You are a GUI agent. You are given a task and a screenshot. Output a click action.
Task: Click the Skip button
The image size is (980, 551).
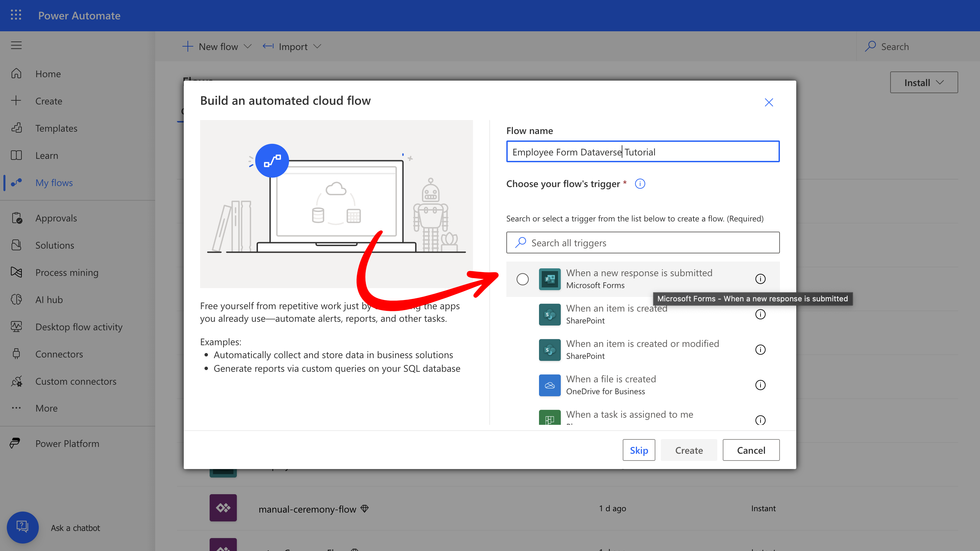pos(638,450)
